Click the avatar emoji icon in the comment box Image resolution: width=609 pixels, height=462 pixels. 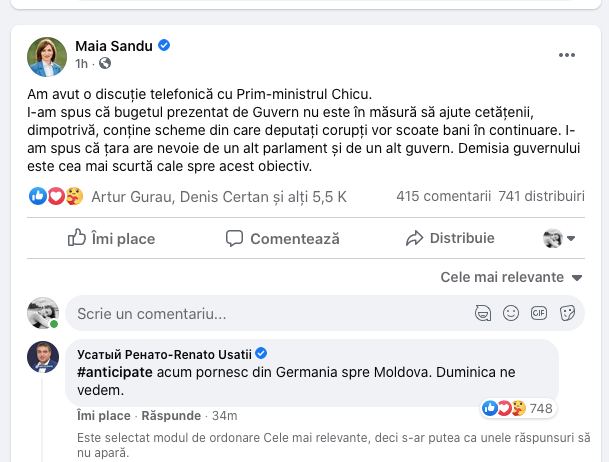(483, 313)
